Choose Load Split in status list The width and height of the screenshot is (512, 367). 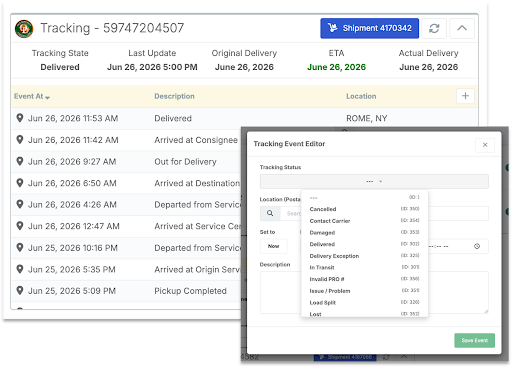coord(364,302)
